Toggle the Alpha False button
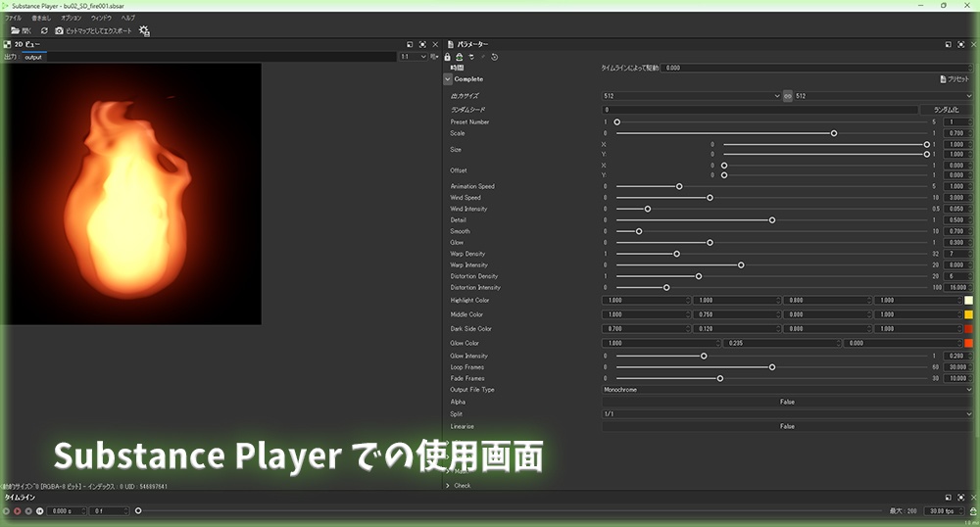This screenshot has height=527, width=980. (x=788, y=403)
